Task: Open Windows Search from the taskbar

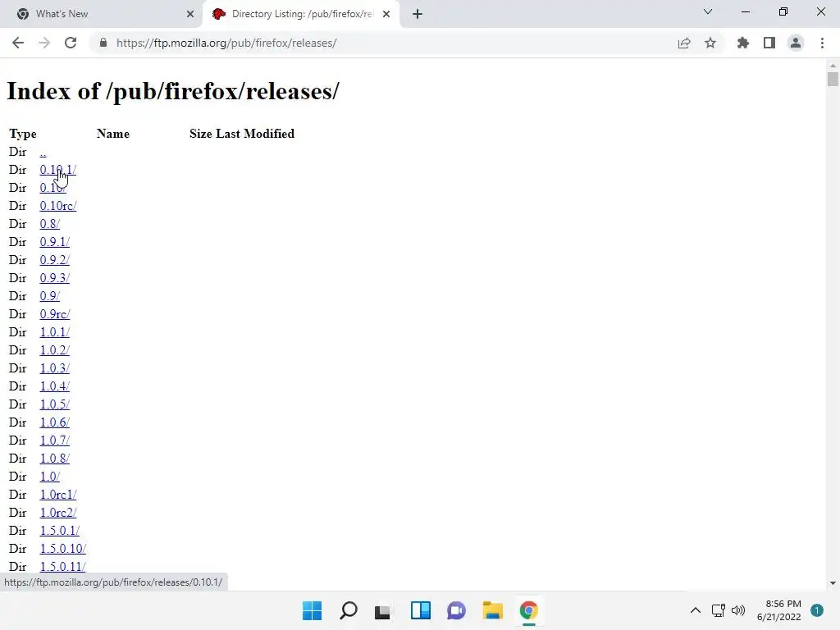Action: point(348,610)
